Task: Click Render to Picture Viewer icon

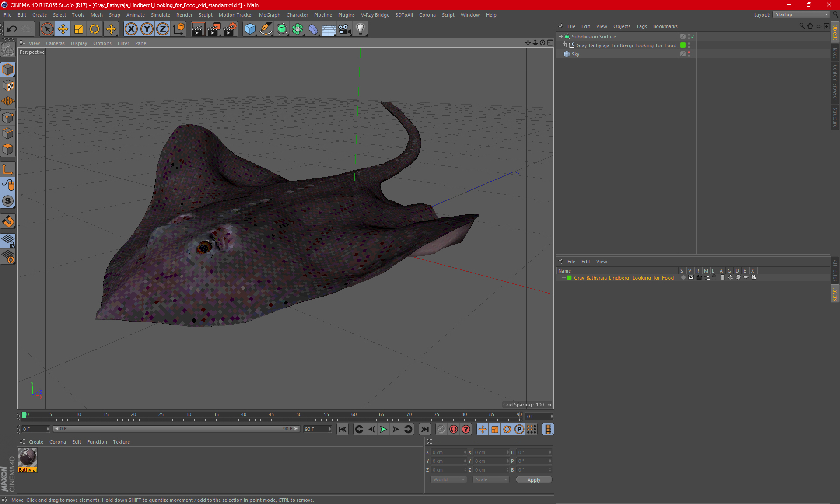Action: pyautogui.click(x=214, y=29)
